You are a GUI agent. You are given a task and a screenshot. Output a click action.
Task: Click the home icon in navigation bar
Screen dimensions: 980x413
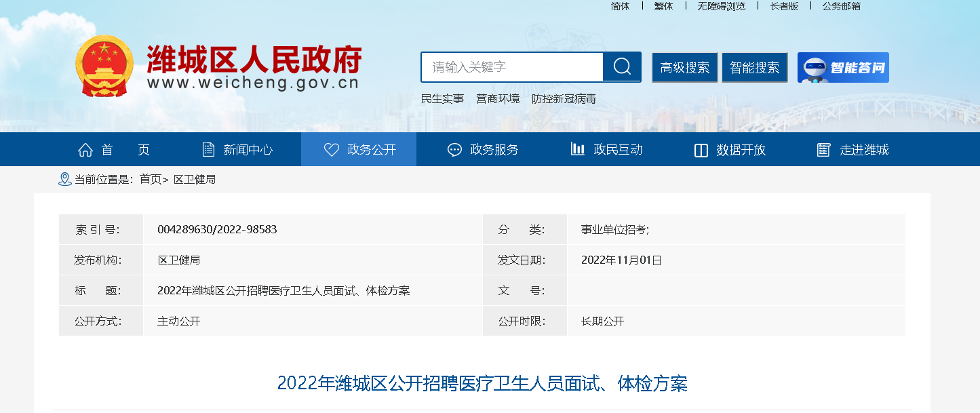(85, 150)
